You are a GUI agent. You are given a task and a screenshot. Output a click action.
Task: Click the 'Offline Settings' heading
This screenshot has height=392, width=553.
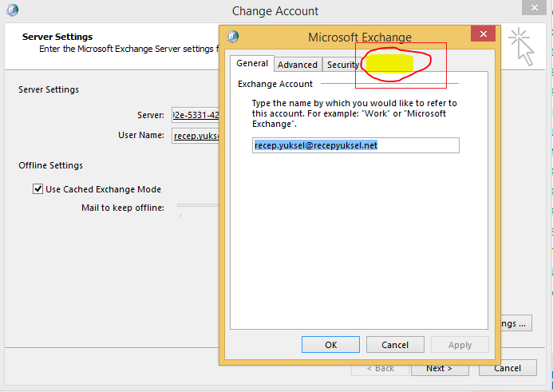pos(51,165)
